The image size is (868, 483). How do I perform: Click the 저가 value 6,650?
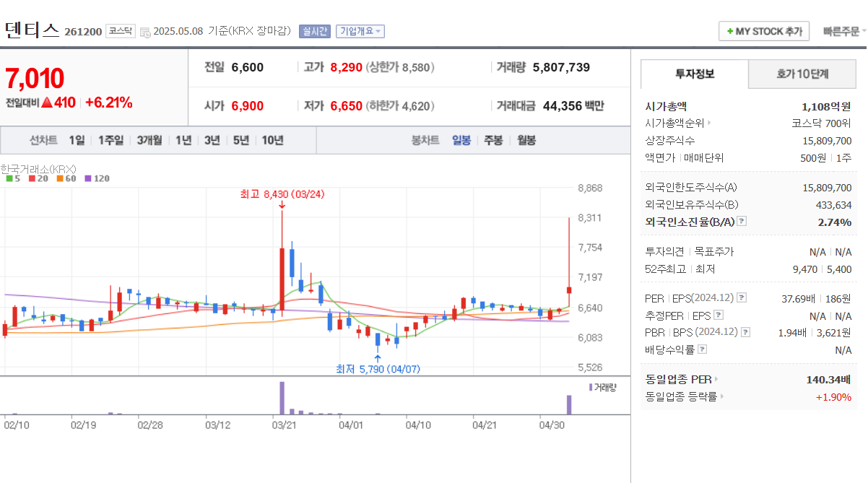(346, 106)
